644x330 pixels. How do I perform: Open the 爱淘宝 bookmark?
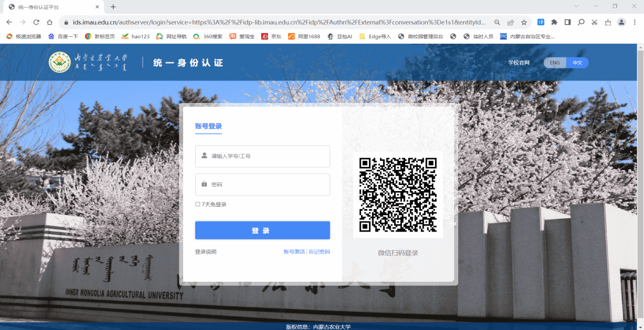pyautogui.click(x=242, y=37)
